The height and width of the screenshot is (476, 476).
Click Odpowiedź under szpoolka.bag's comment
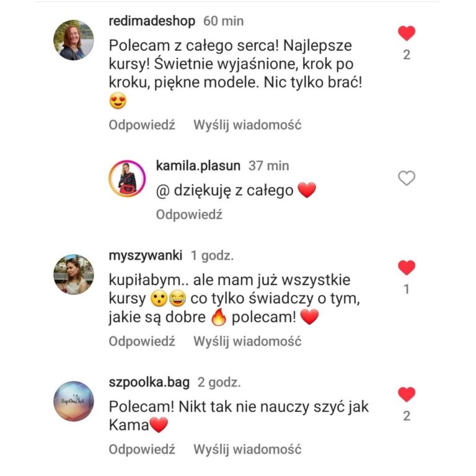click(142, 449)
